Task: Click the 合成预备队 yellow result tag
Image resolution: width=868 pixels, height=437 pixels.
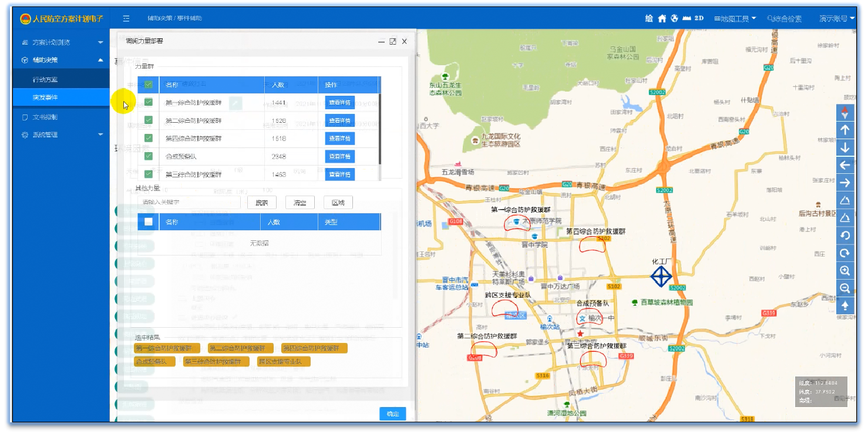Action: 154,361
